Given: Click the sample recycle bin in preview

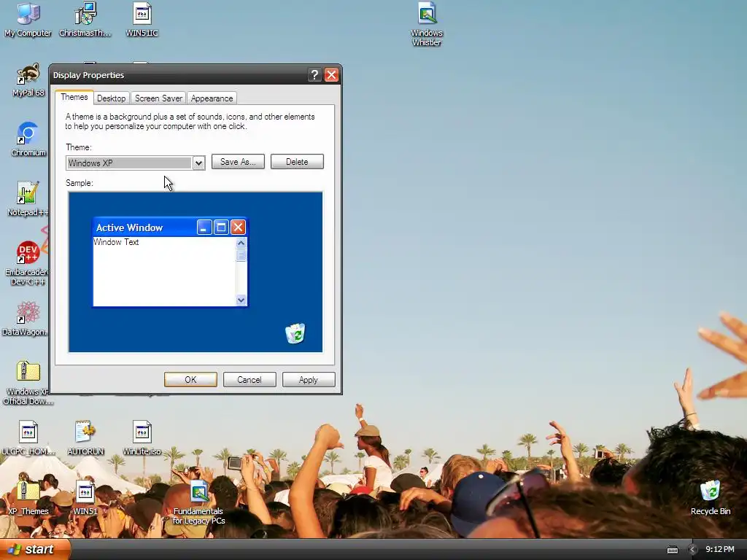Looking at the screenshot, I should (295, 333).
